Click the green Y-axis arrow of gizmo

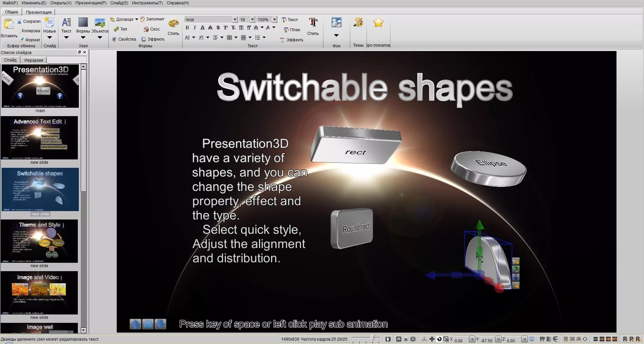coord(480,226)
